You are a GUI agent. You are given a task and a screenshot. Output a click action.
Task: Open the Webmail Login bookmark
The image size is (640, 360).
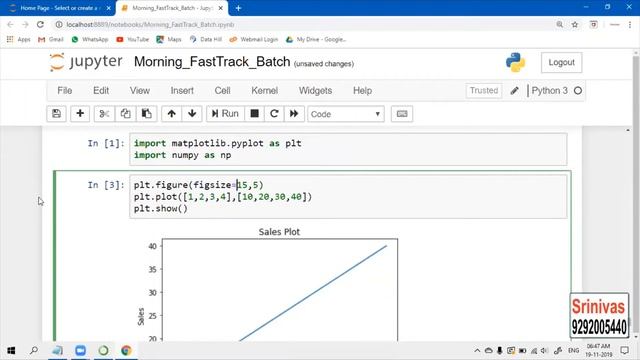253,39
